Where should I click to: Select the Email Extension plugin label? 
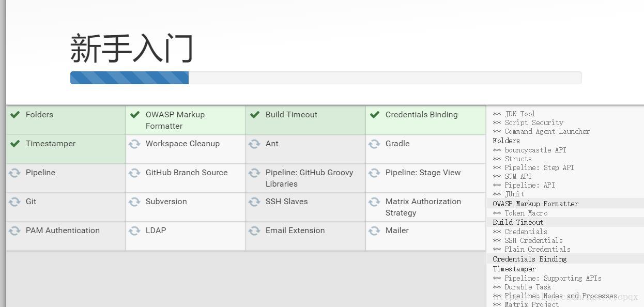point(295,231)
